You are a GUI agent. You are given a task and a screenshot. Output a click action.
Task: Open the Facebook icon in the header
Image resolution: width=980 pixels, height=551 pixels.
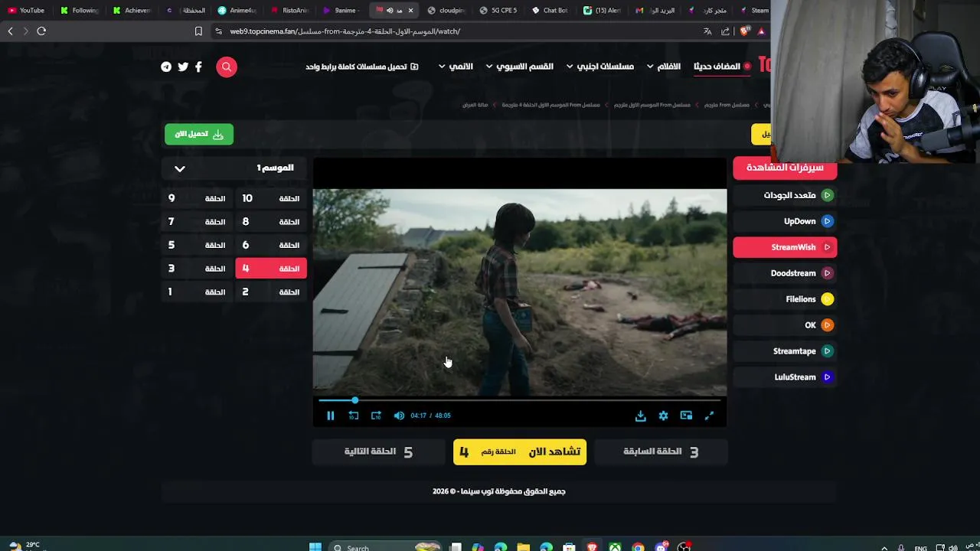click(198, 67)
